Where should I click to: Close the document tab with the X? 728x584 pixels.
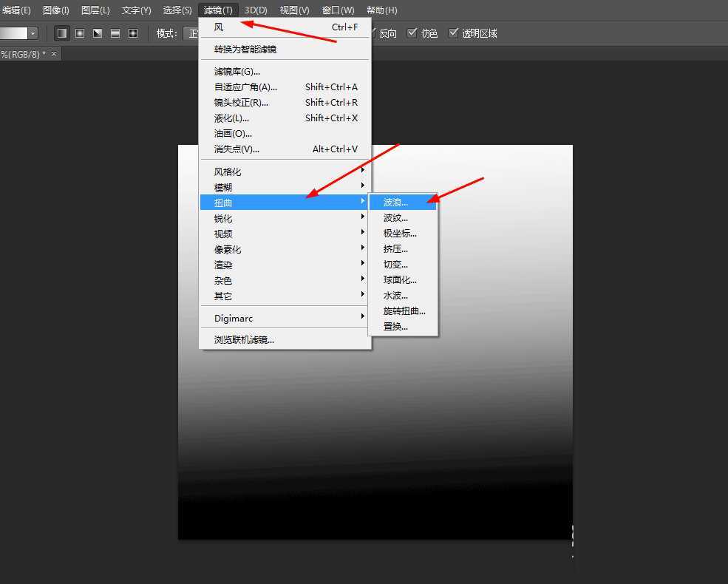pyautogui.click(x=54, y=54)
